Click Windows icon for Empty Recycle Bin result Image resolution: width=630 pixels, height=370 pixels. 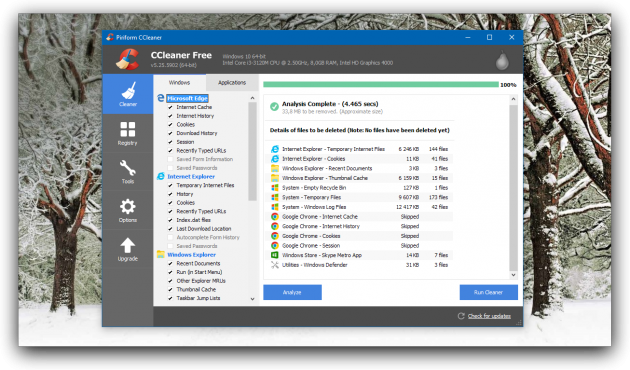click(x=275, y=188)
